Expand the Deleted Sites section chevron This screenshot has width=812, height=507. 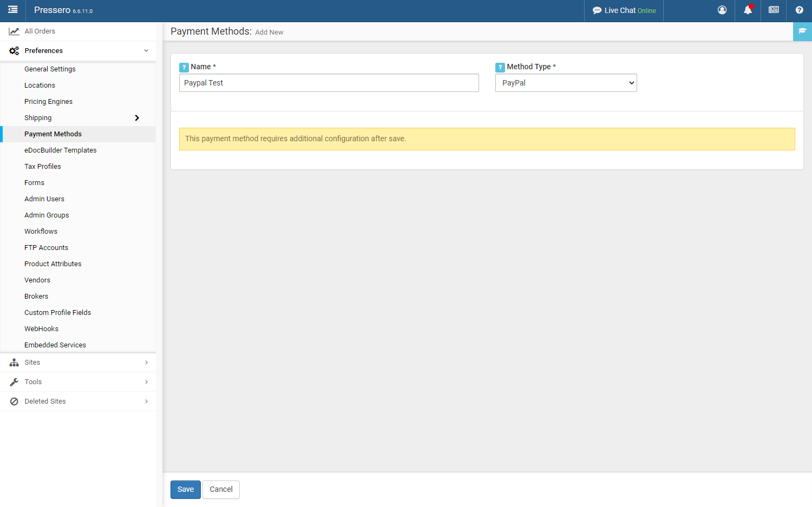146,401
